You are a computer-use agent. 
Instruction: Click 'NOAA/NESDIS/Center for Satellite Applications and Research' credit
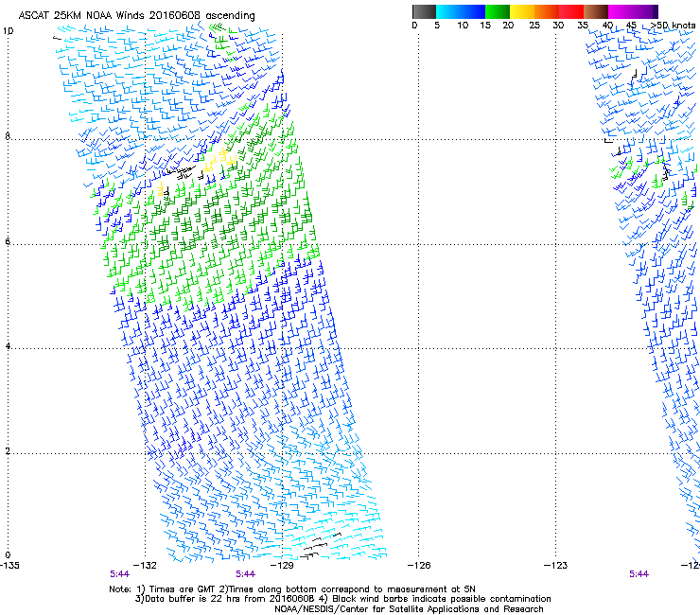(409, 609)
